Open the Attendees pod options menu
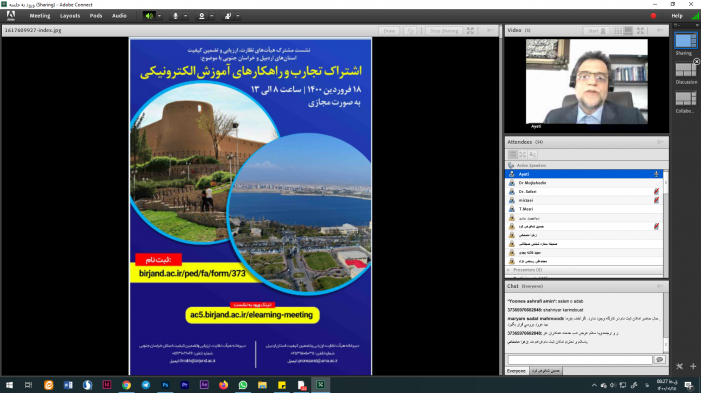Image resolution: width=701 pixels, height=393 pixels. [660, 142]
